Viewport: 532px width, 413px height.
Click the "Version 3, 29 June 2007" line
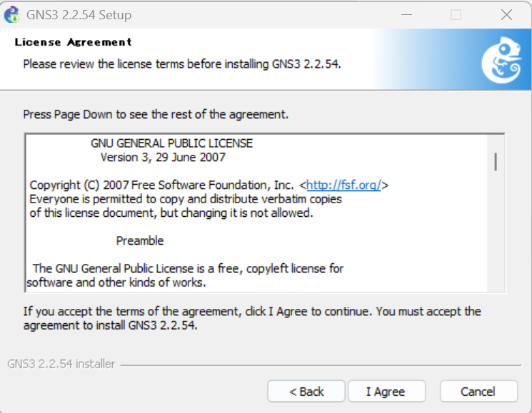pos(163,157)
